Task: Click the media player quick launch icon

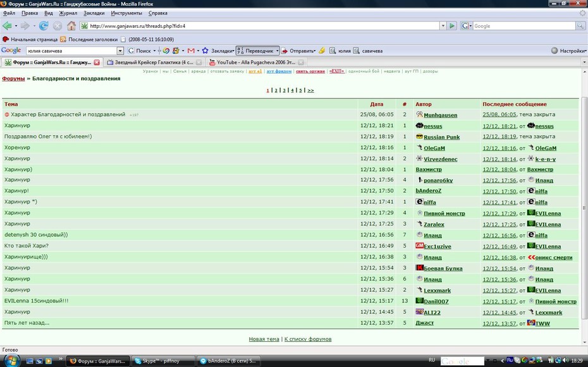Action: pos(49,361)
